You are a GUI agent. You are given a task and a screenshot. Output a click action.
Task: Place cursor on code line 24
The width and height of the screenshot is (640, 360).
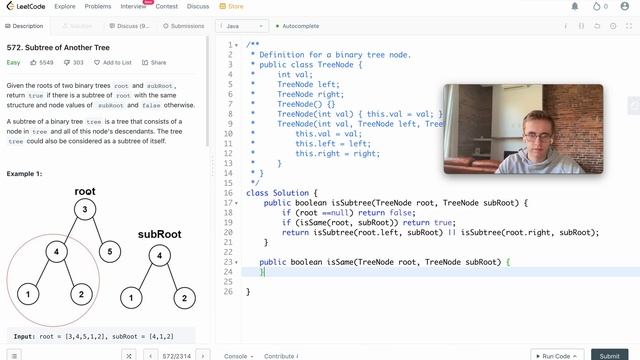441,272
